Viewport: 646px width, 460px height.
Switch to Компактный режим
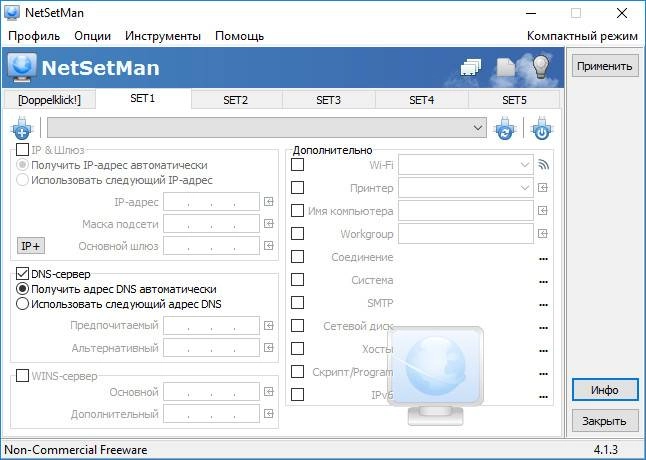[582, 36]
